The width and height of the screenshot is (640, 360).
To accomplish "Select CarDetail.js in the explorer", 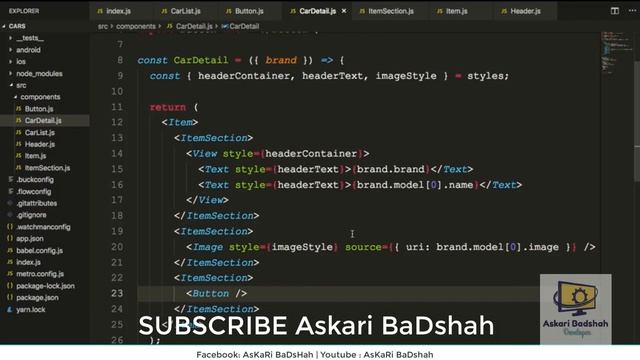I will [x=43, y=120].
